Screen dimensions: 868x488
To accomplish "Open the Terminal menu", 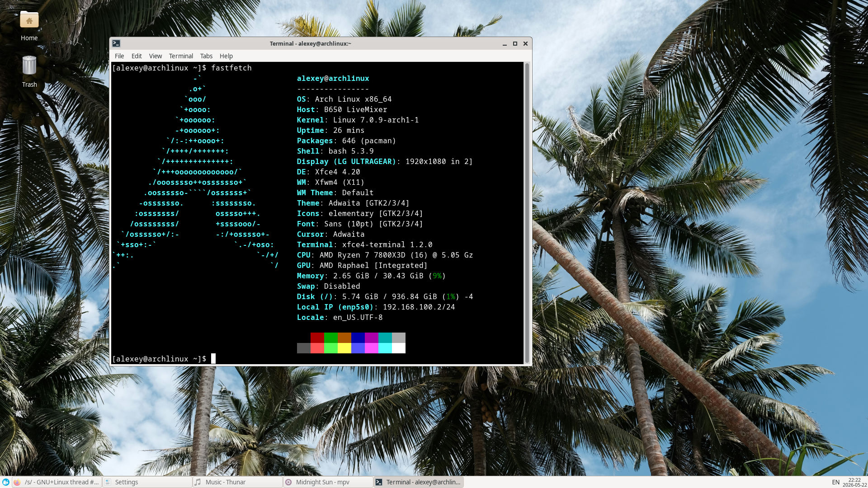I will (x=181, y=56).
